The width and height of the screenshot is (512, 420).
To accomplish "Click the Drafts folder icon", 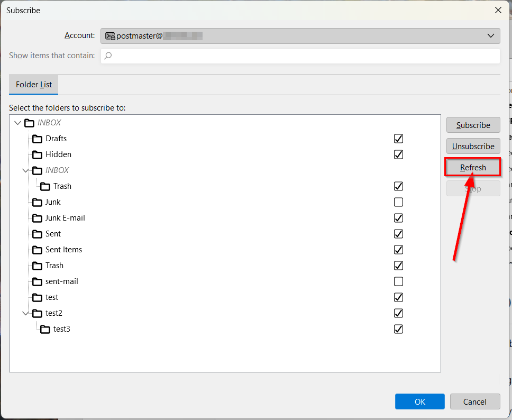I will pyautogui.click(x=37, y=139).
